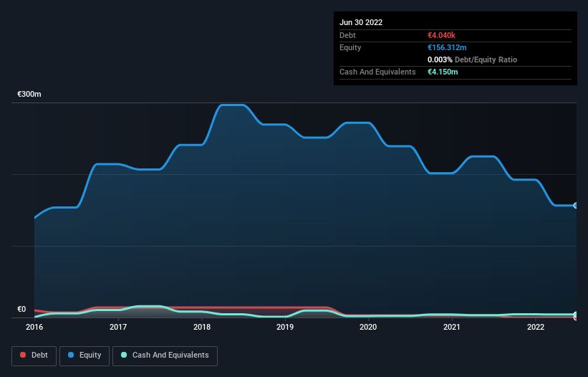Click the 2017 x-axis label
Viewport: 588px width, 377px height.
[118, 327]
